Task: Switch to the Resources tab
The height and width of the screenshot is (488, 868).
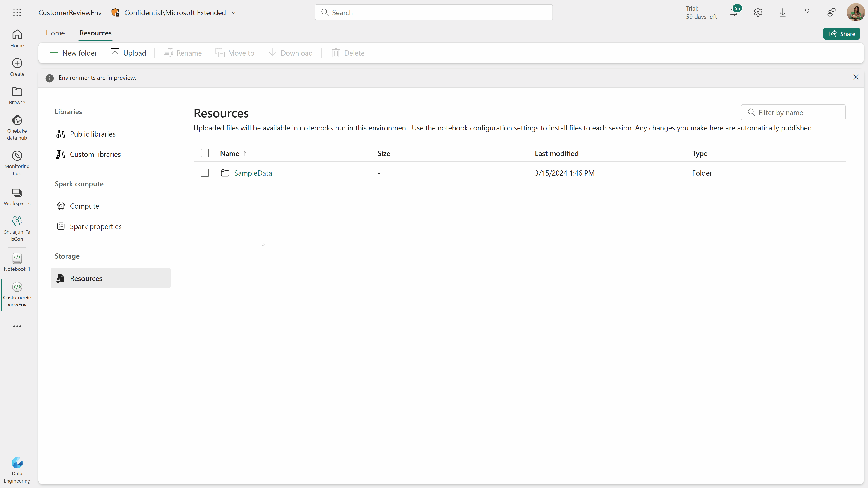Action: tap(95, 33)
